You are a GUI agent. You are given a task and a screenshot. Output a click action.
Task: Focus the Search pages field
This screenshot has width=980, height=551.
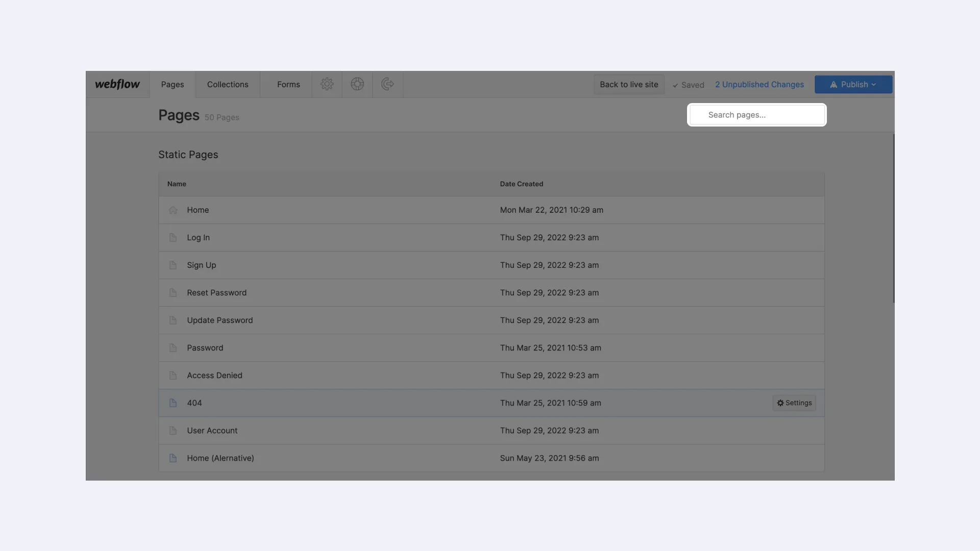pyautogui.click(x=757, y=115)
